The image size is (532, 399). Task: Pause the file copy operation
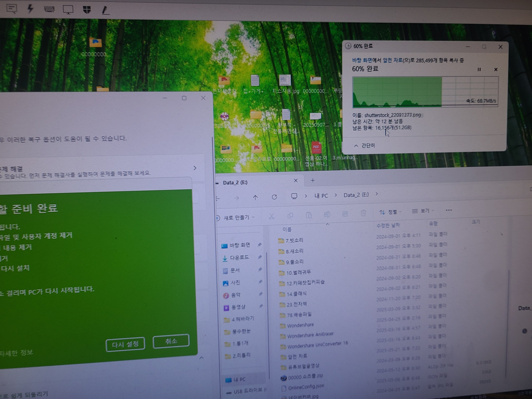pyautogui.click(x=479, y=70)
